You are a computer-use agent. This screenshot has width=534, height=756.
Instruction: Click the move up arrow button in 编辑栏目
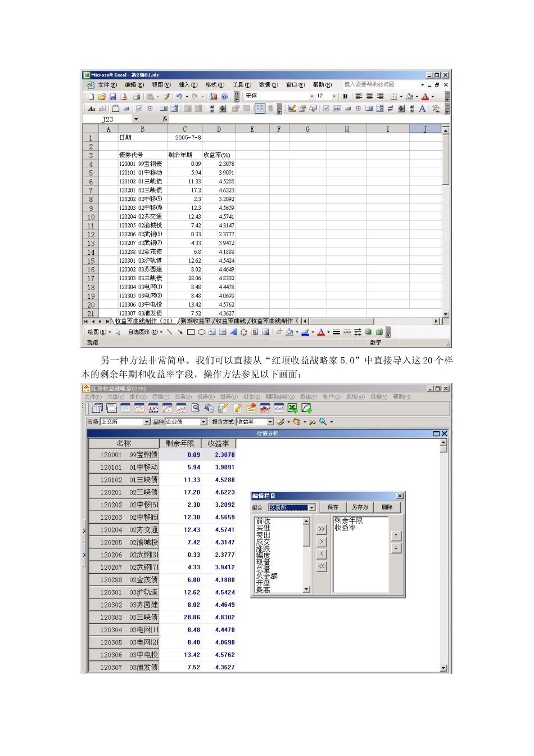coord(396,536)
